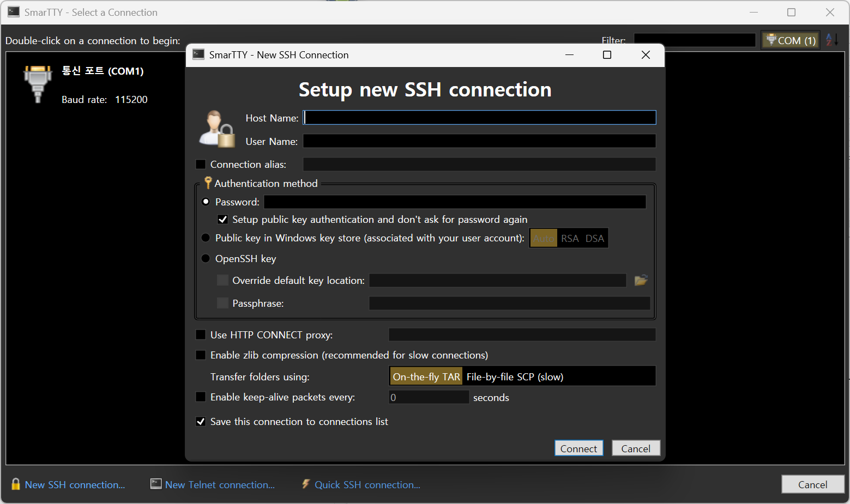Screen dimensions: 850x504
Task: Click the folder browse icon for key location
Action: point(641,281)
